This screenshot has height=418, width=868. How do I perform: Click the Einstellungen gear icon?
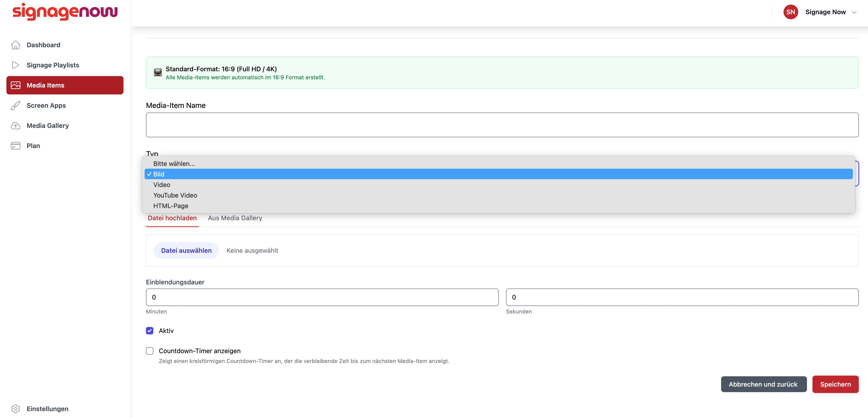[16, 409]
